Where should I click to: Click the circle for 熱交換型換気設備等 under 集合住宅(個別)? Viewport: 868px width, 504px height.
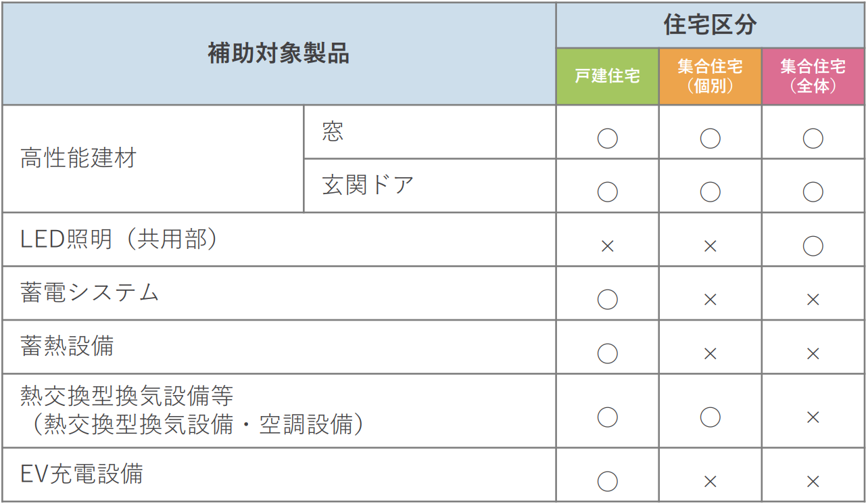click(x=710, y=417)
